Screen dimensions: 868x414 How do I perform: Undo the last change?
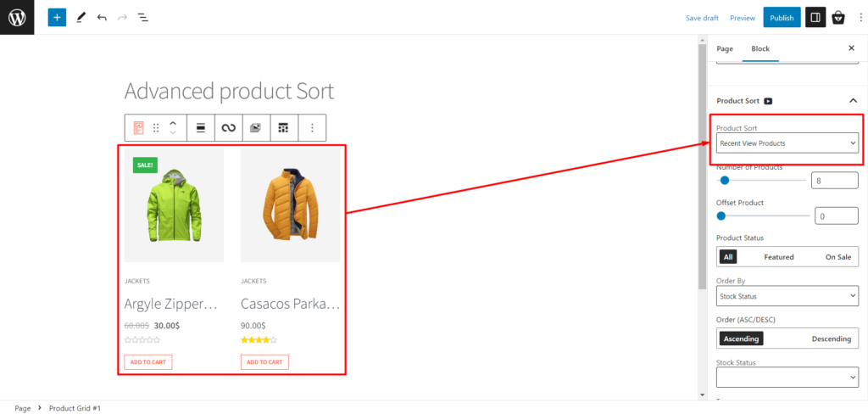(x=102, y=17)
